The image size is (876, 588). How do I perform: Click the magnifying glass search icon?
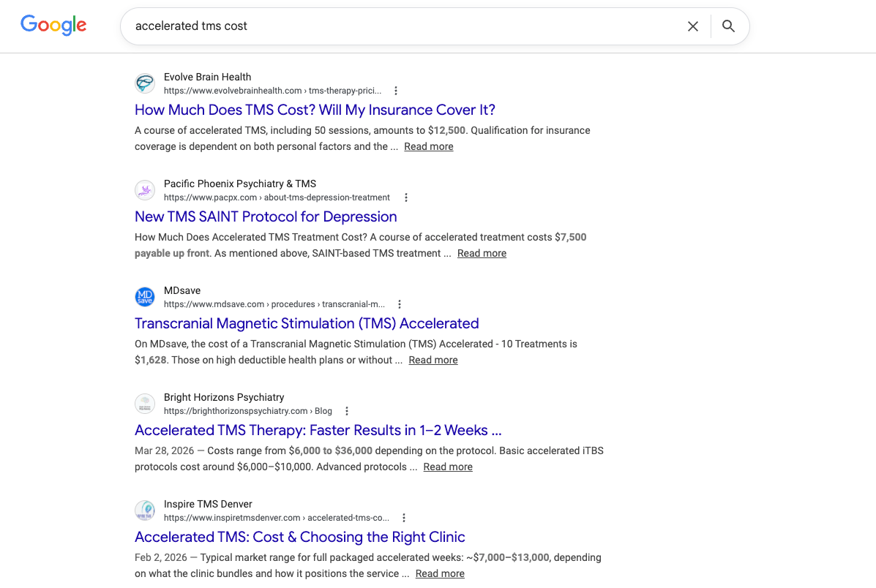(x=728, y=26)
